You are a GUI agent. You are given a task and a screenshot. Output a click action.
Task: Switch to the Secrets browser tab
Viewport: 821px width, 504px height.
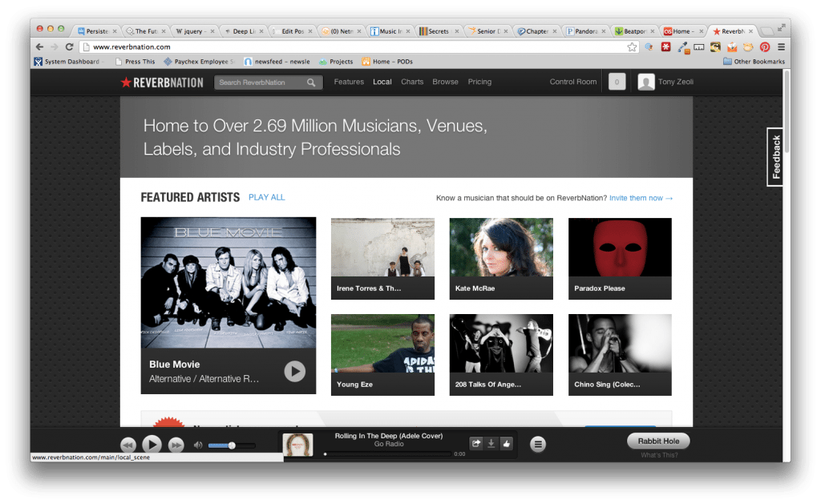click(x=439, y=31)
